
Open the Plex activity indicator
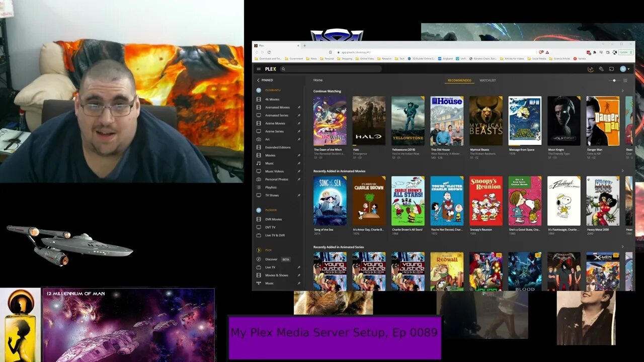click(x=591, y=69)
